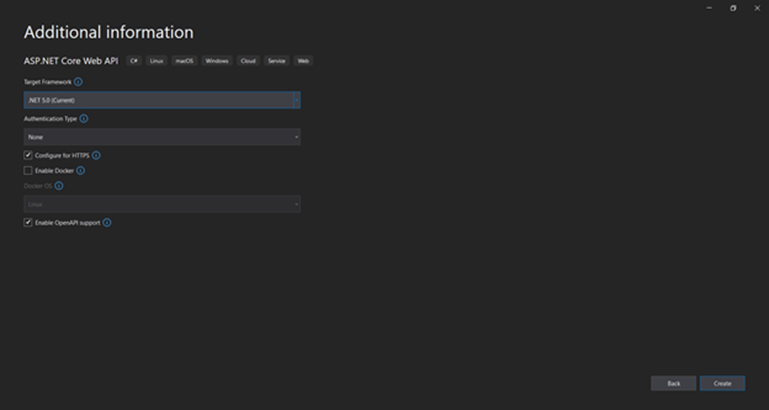Open the Target Framework info icon
Screen dimensions: 769x410
[x=78, y=82]
